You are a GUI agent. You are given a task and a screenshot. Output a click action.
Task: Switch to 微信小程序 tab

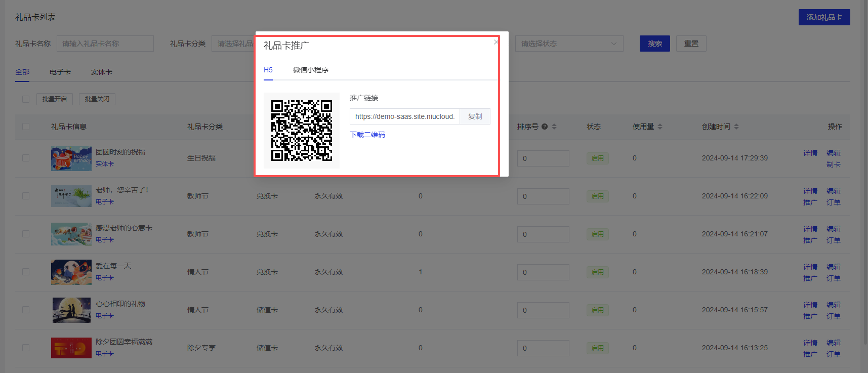(x=310, y=70)
